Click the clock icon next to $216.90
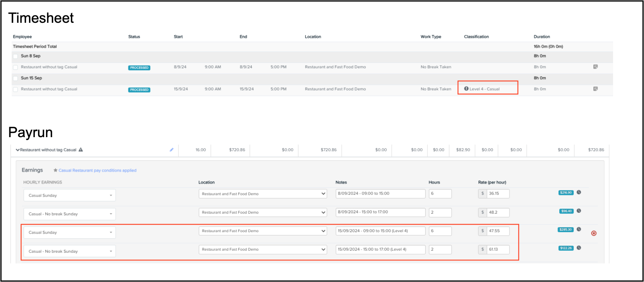This screenshot has width=644, height=282. (579, 192)
